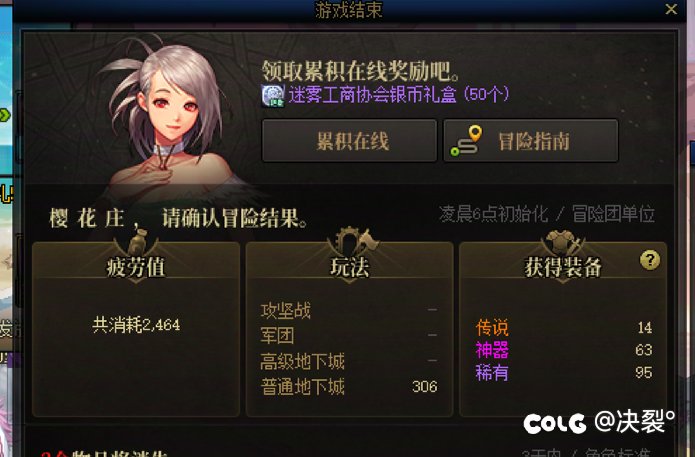Close the 游戏结束 dialog

coord(671,9)
